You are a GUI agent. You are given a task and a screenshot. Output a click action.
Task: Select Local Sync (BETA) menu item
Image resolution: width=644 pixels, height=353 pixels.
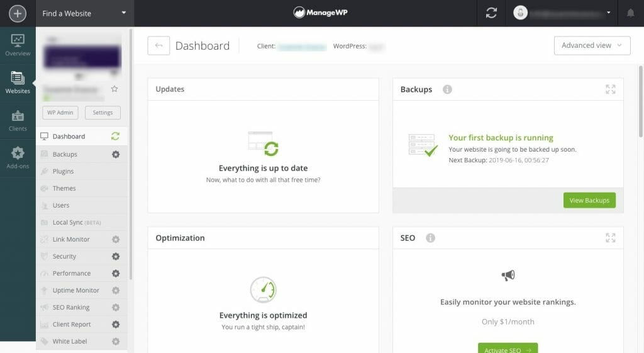(82, 222)
